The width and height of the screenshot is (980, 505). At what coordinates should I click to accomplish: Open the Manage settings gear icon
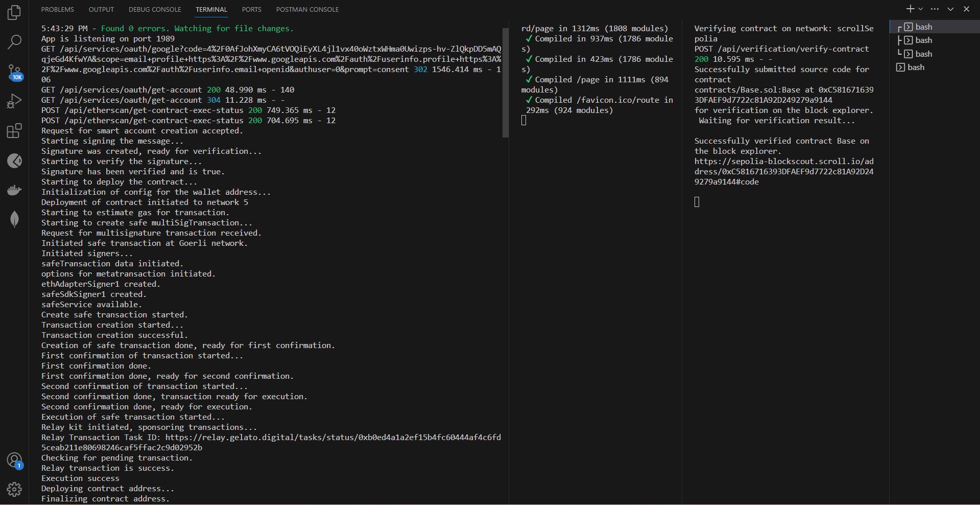click(x=14, y=490)
